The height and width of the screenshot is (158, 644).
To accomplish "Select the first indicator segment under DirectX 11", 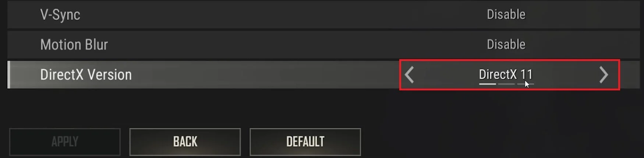I will click(487, 84).
